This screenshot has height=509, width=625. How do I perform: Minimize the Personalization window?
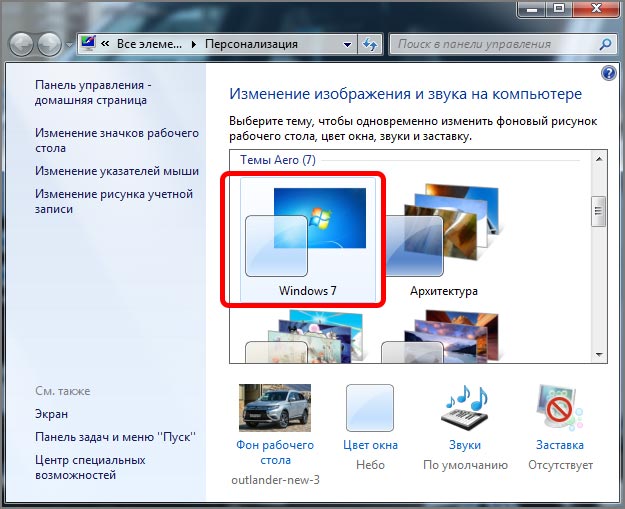click(531, 9)
